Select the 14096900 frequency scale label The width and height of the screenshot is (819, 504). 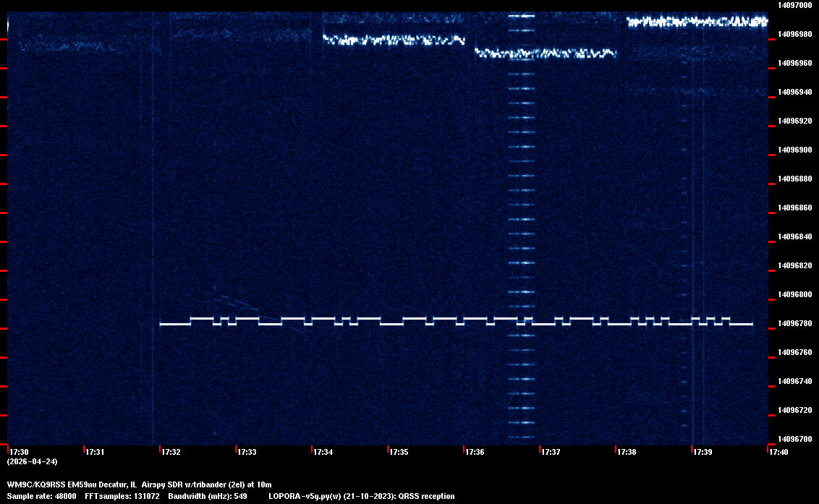pyautogui.click(x=794, y=150)
